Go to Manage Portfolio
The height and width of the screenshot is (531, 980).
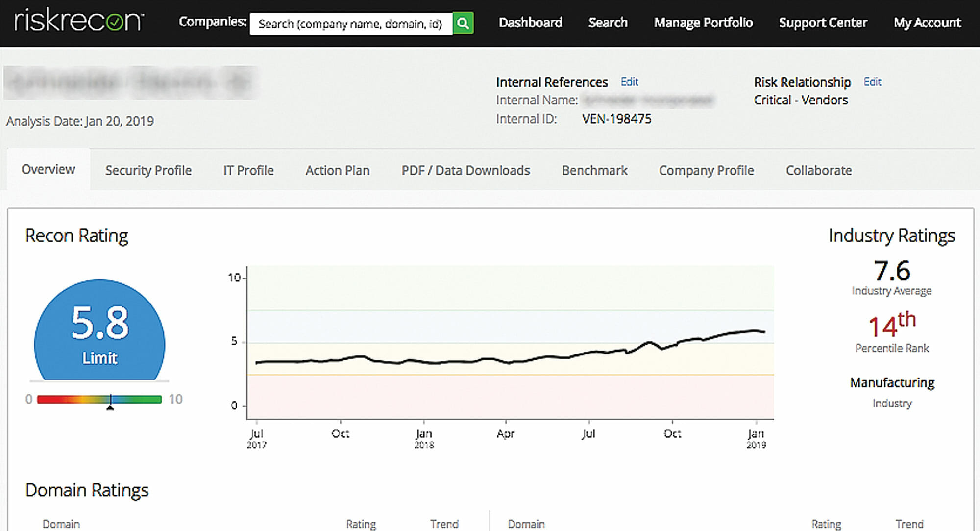point(703,23)
